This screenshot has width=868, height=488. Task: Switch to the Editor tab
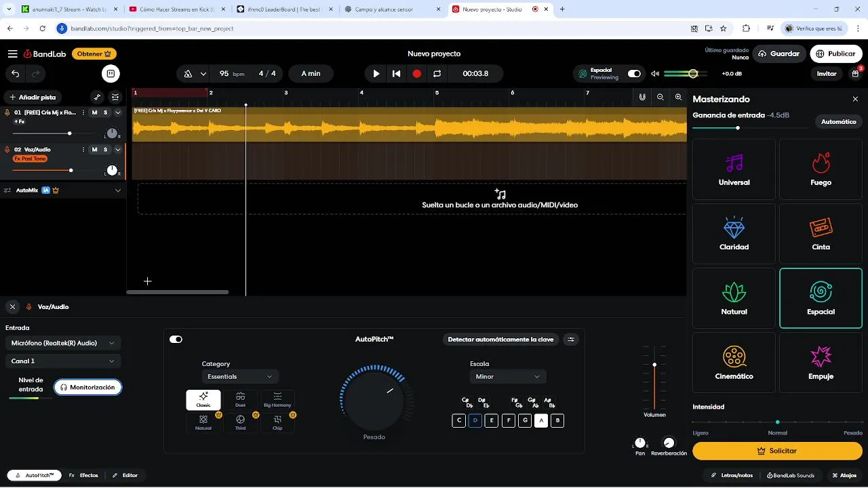point(125,475)
